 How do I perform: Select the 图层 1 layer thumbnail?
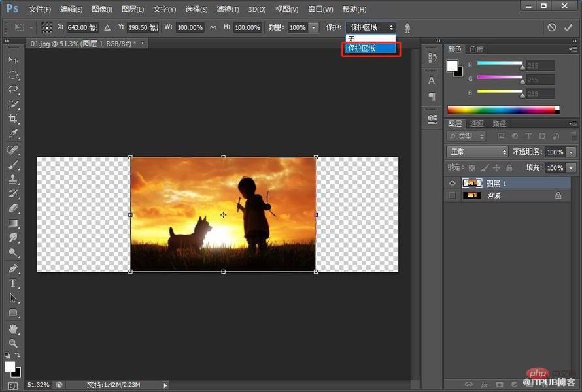(471, 183)
